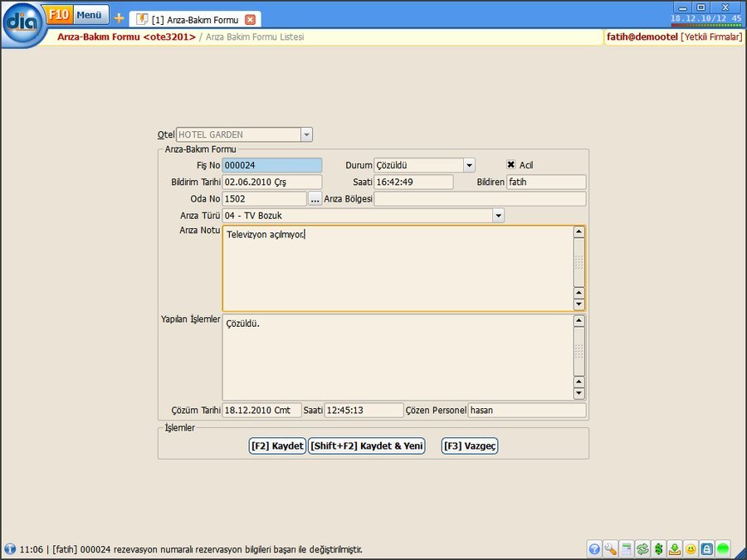
Task: Click the info icon in status bar
Action: 9,549
